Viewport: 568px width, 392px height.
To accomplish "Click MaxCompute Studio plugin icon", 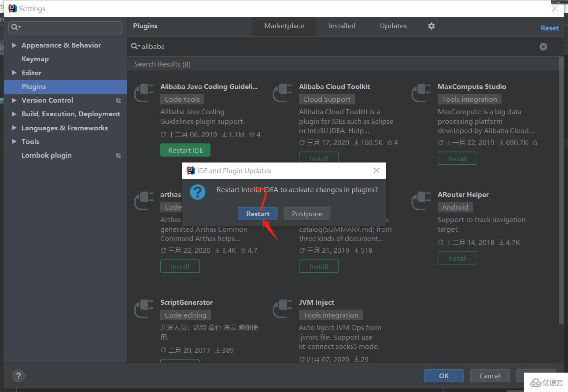I will [421, 93].
